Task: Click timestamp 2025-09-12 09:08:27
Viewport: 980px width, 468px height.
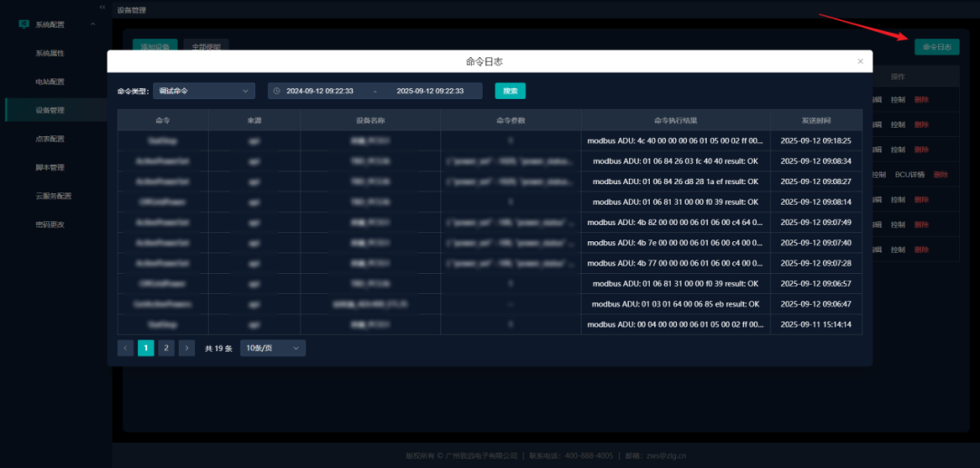Action: tap(817, 181)
